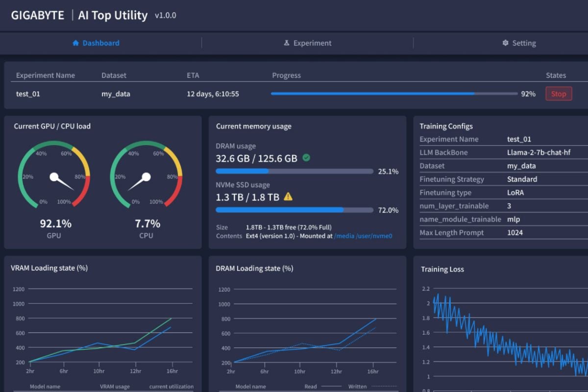Select the Experiment flask icon

tap(286, 43)
